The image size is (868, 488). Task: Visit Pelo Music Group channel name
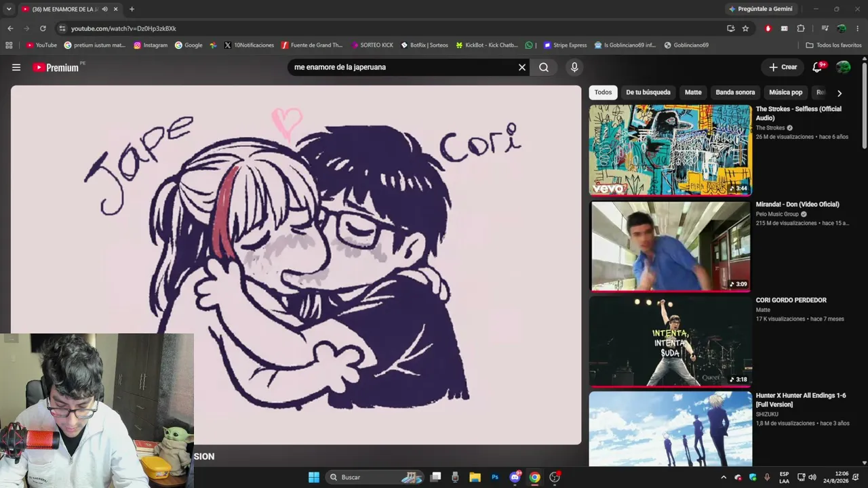tap(777, 214)
